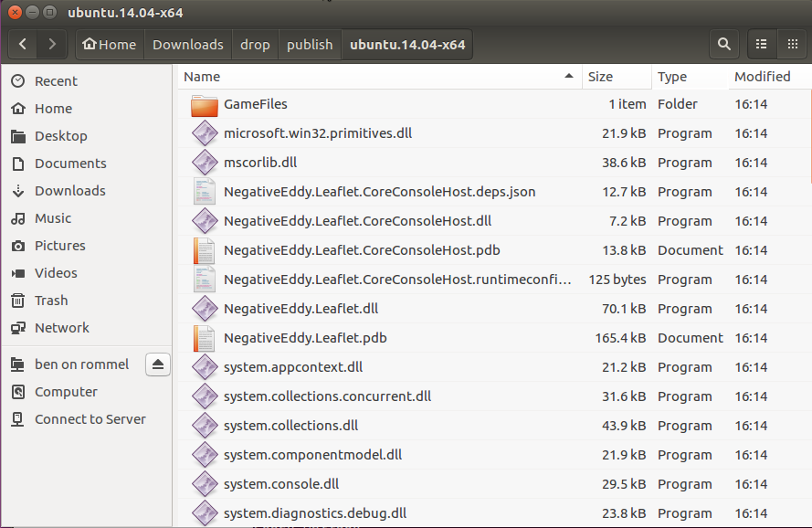
Task: Open Connect to Server
Action: pos(90,419)
